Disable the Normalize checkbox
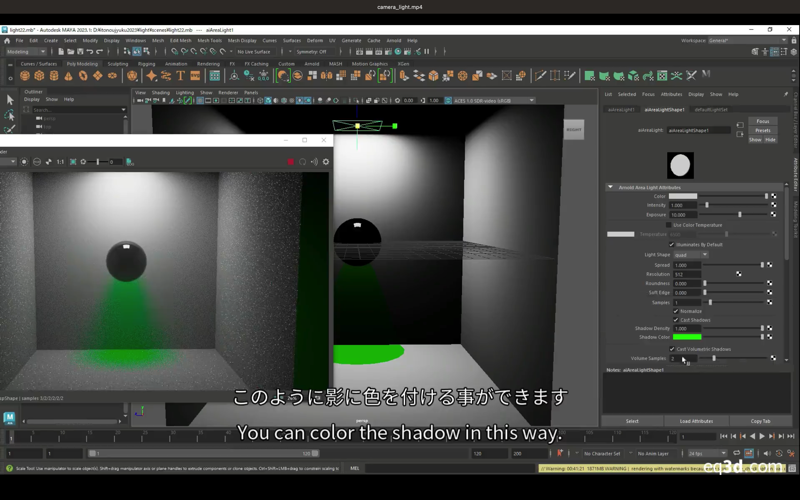This screenshot has height=500, width=800. 676,311
